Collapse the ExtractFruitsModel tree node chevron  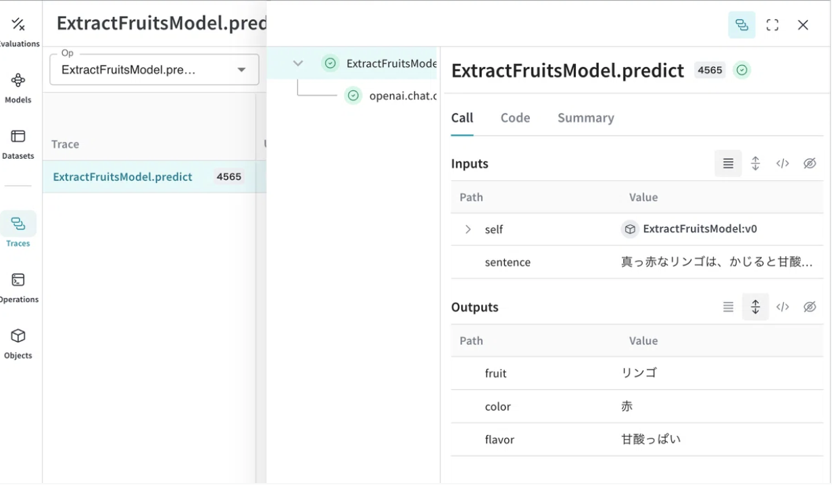(297, 64)
